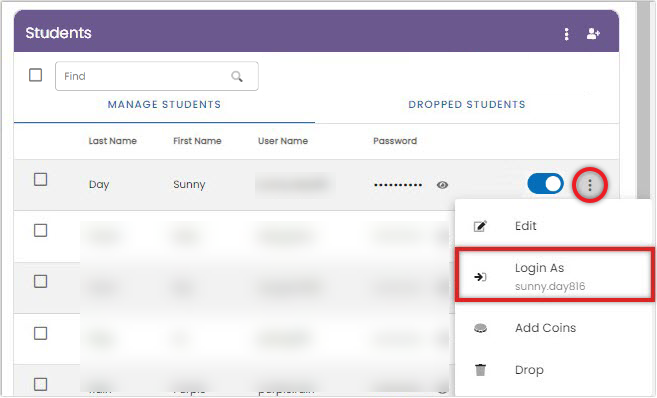This screenshot has width=657, height=398.
Task: Click the trash can icon beside Drop
Action: pos(480,370)
